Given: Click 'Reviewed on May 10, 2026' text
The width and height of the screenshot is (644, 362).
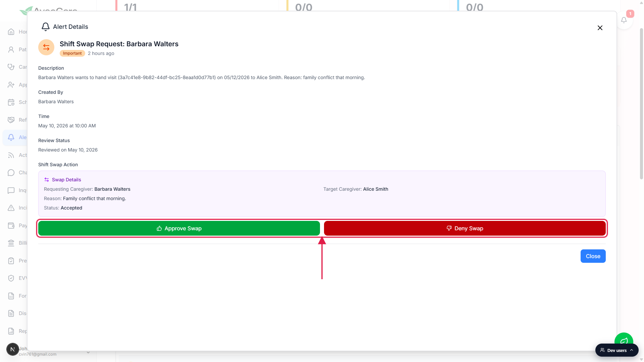Looking at the screenshot, I should (68, 150).
